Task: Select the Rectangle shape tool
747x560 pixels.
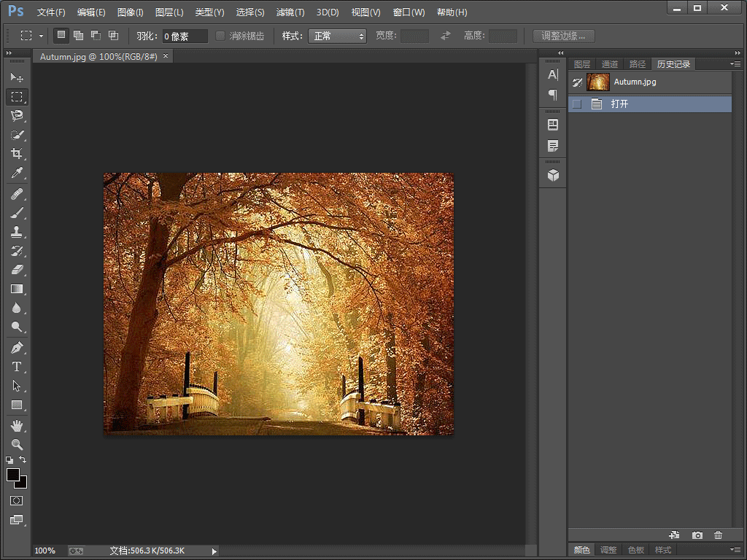Action: tap(17, 405)
